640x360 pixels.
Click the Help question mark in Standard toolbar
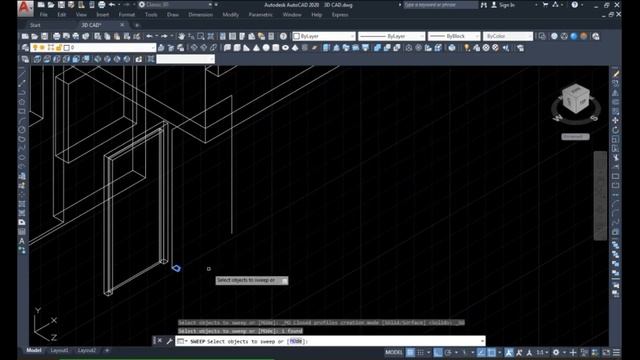click(283, 36)
